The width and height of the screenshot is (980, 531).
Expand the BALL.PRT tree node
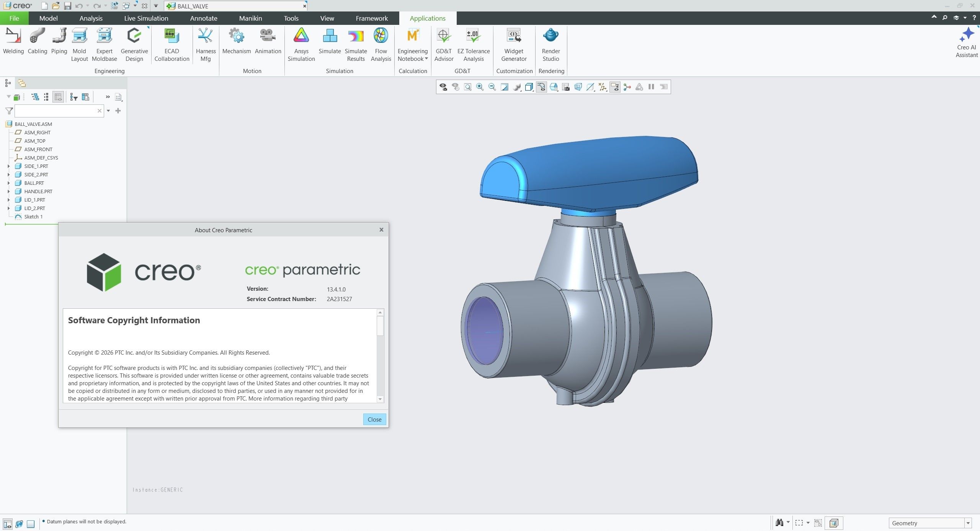pyautogui.click(x=8, y=183)
